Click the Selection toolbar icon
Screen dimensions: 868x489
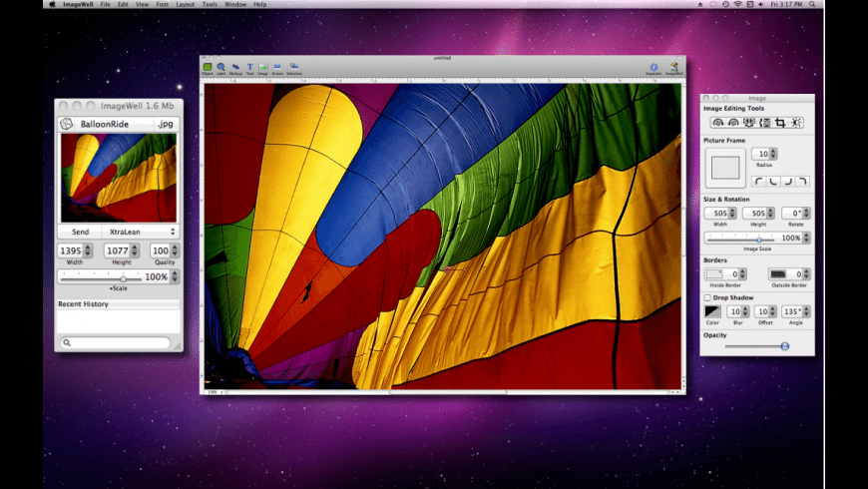coord(294,67)
